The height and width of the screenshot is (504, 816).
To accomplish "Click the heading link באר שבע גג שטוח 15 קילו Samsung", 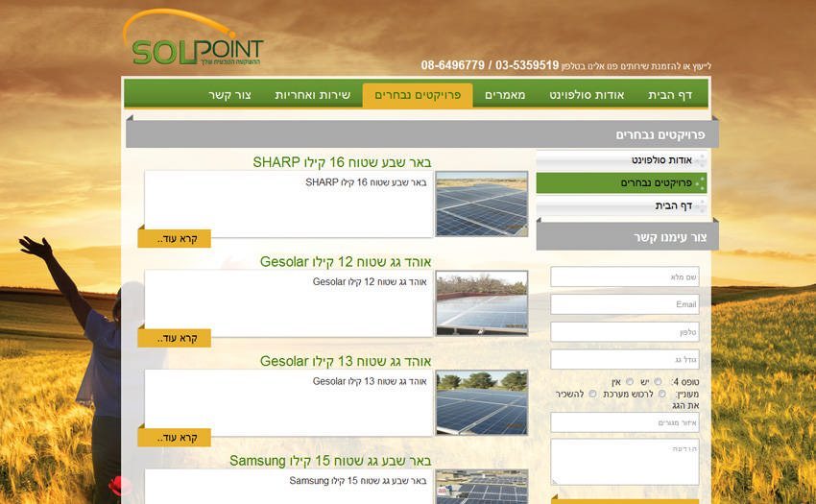I will pyautogui.click(x=330, y=461).
